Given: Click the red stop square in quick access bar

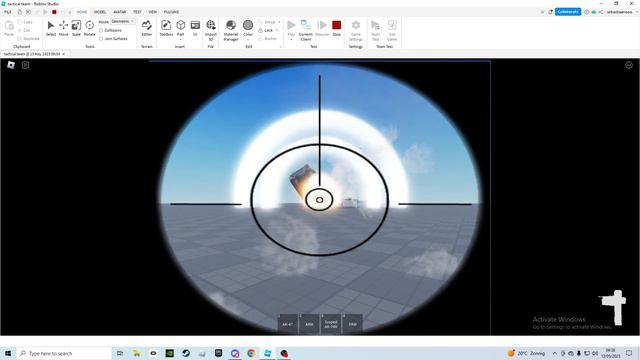Looking at the screenshot, I should click(x=54, y=12).
